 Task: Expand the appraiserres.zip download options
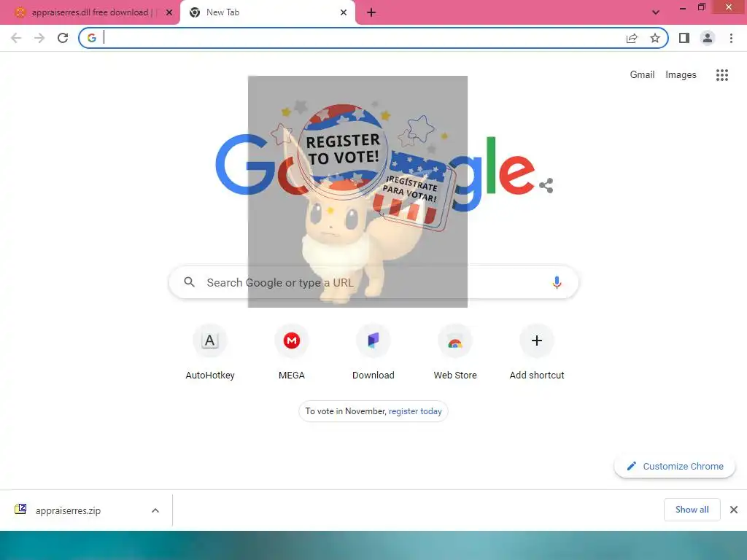[155, 510]
